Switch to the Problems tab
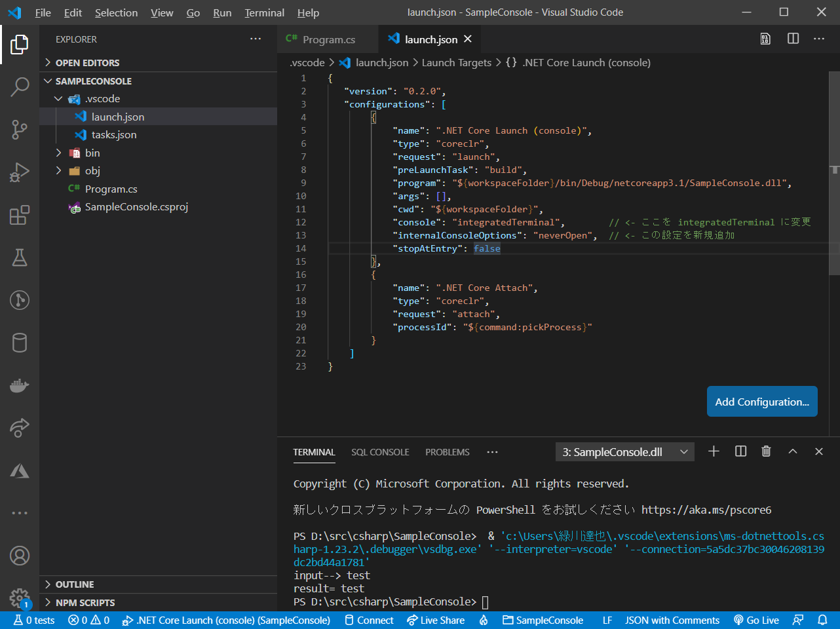 (448, 452)
